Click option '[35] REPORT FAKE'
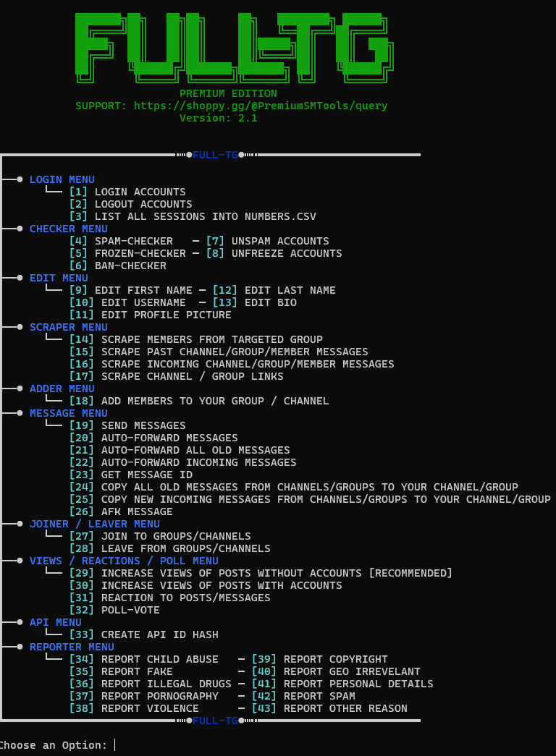 121,671
